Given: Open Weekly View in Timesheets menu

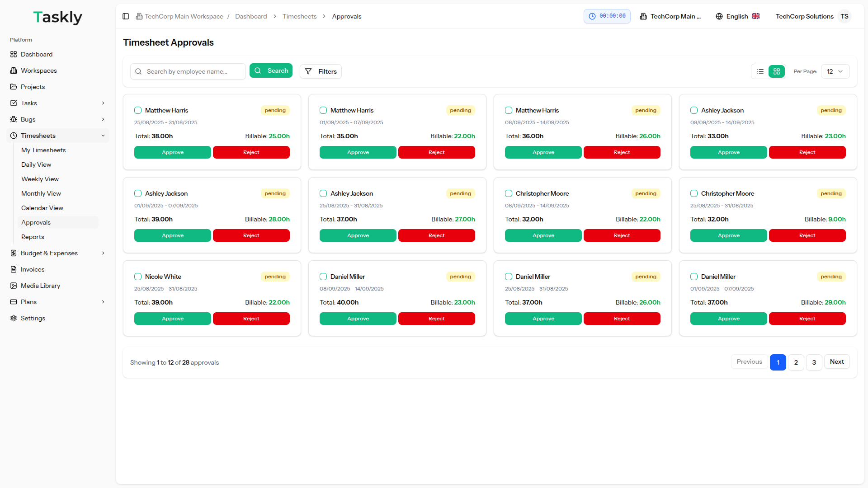Looking at the screenshot, I should [x=40, y=179].
